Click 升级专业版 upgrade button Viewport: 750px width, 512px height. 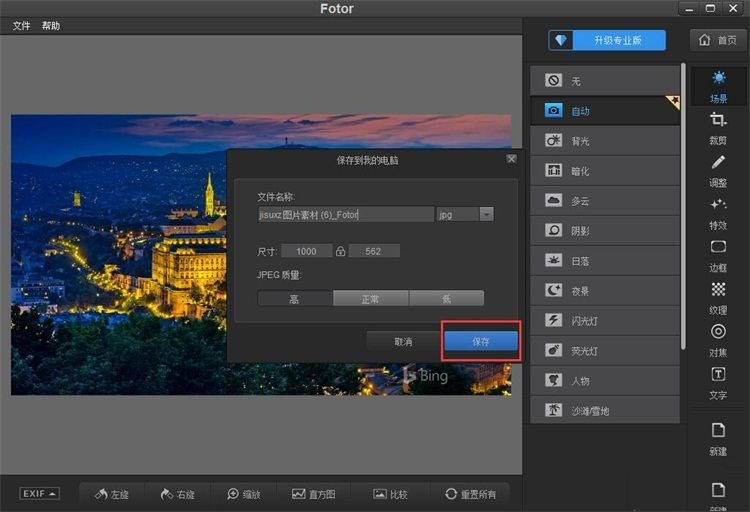click(x=607, y=40)
